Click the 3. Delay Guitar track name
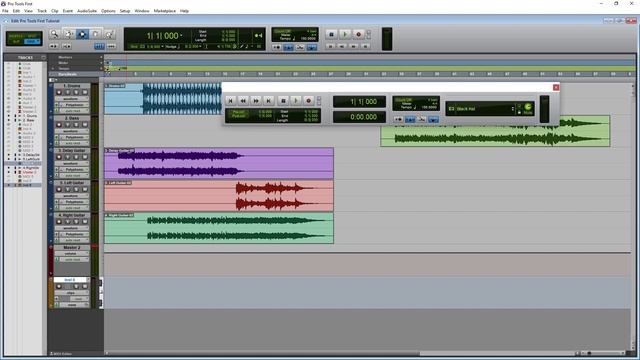 click(72, 151)
